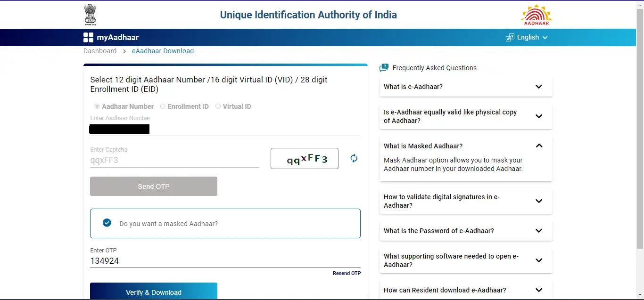Click the Verify & Download button

(x=153, y=292)
